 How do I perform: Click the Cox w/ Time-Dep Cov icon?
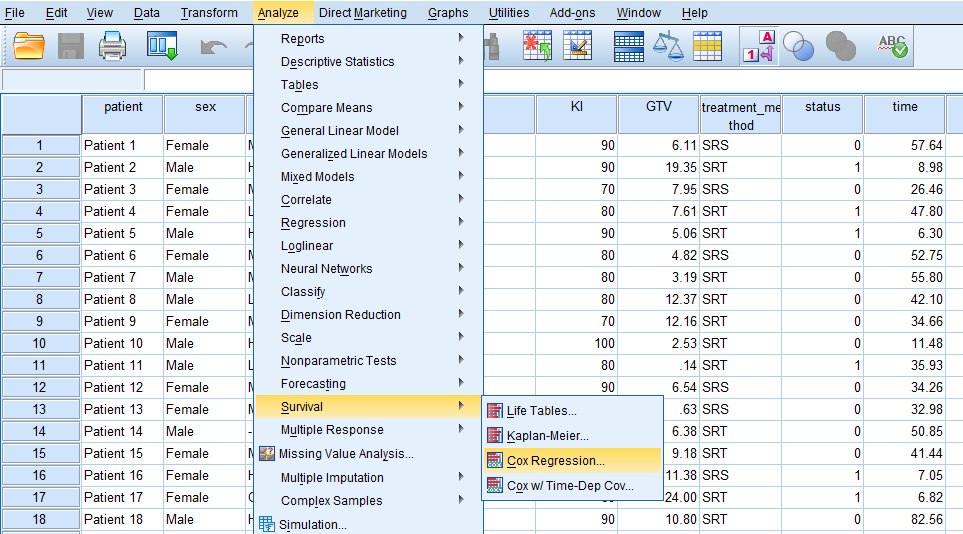pos(494,485)
